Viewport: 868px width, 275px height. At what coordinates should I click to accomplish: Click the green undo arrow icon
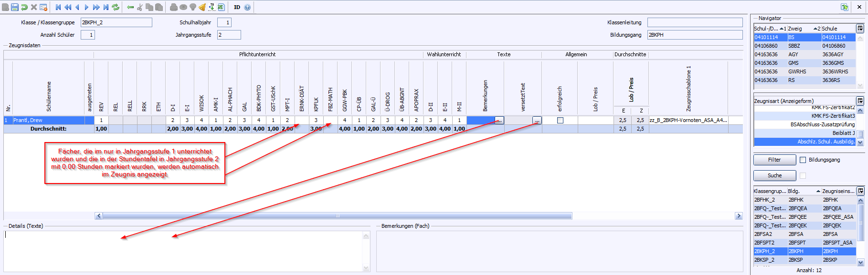click(24, 7)
